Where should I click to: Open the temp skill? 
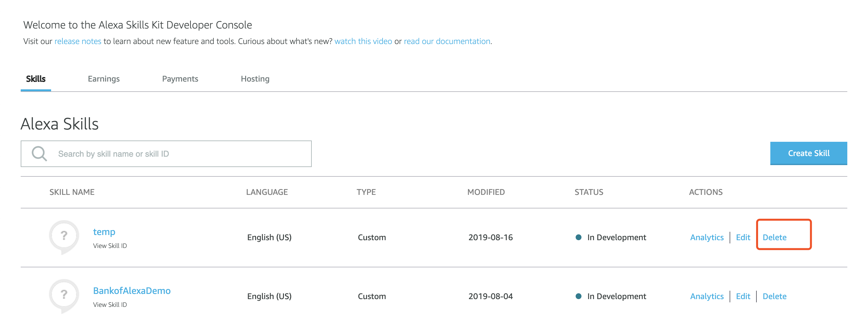pos(104,232)
